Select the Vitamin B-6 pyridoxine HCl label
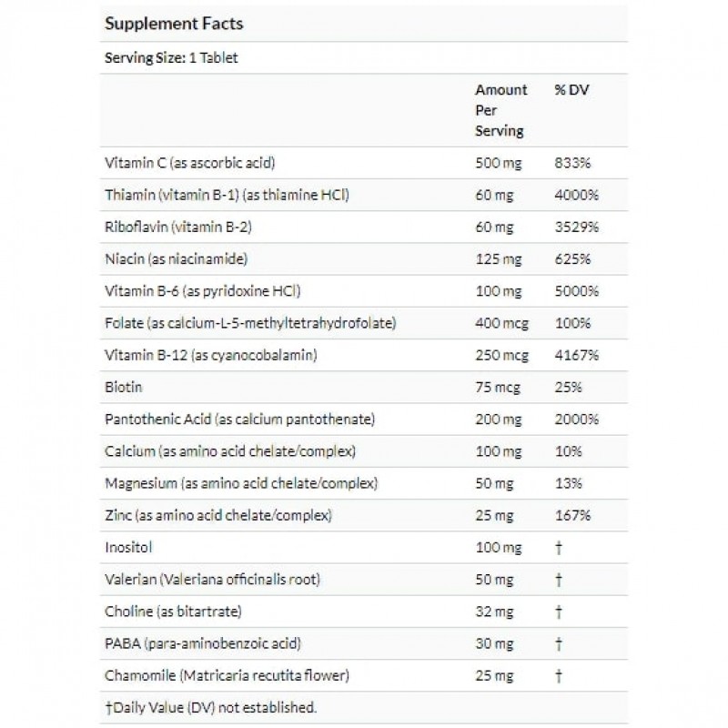The image size is (728, 728). point(204,291)
